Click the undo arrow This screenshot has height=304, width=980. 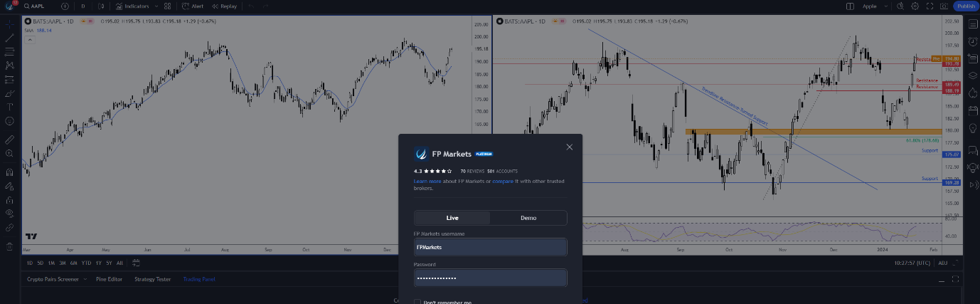(x=251, y=6)
